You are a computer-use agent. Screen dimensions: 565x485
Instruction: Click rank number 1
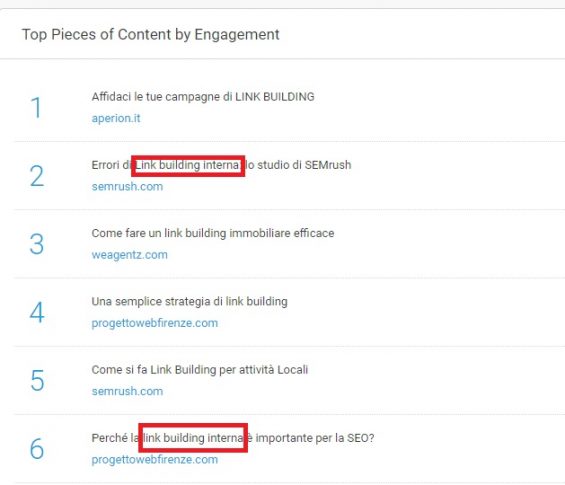tap(36, 107)
